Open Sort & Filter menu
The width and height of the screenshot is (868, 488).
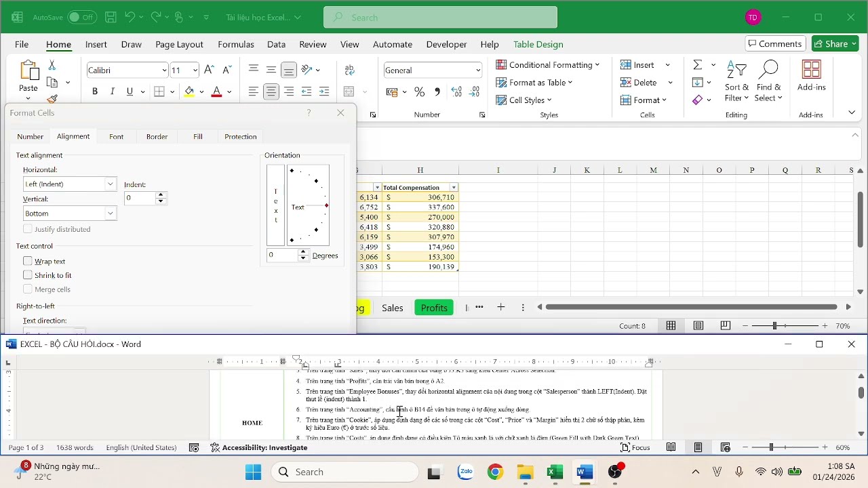736,82
